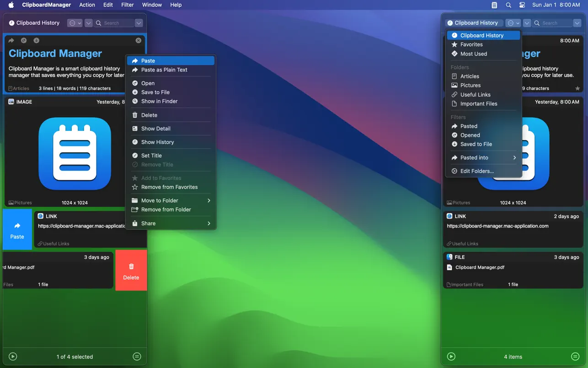The width and height of the screenshot is (588, 368).
Task: Select the Important Files folder in the dropdown
Action: click(x=483, y=103)
